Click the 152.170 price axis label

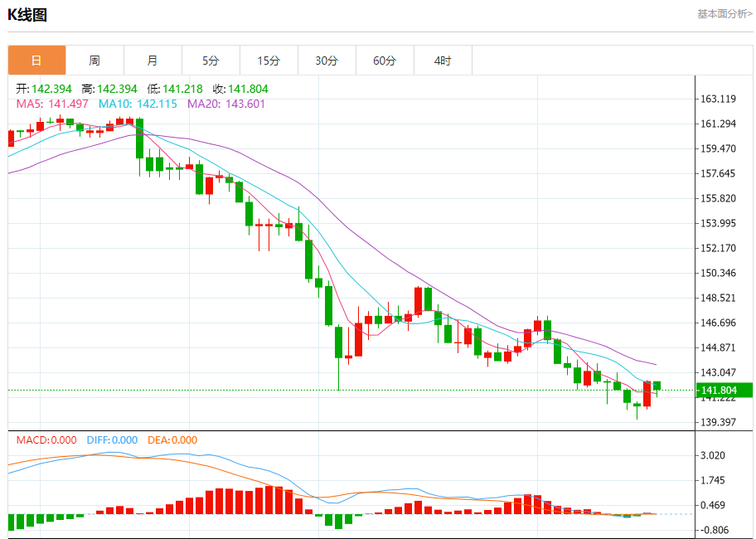[718, 248]
